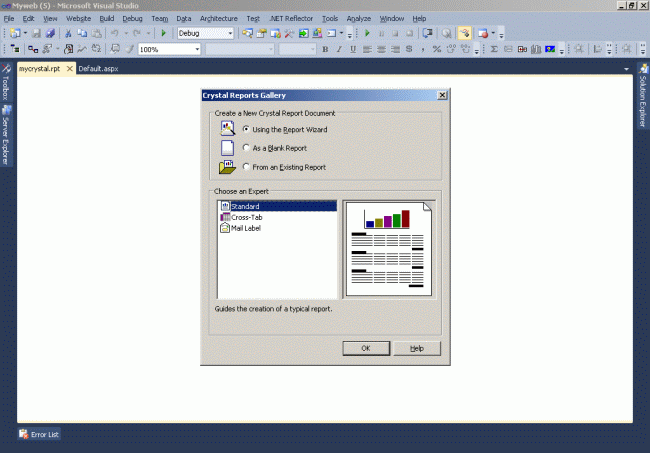Start debugging with green play icon left of the Debug combo

tap(163, 33)
